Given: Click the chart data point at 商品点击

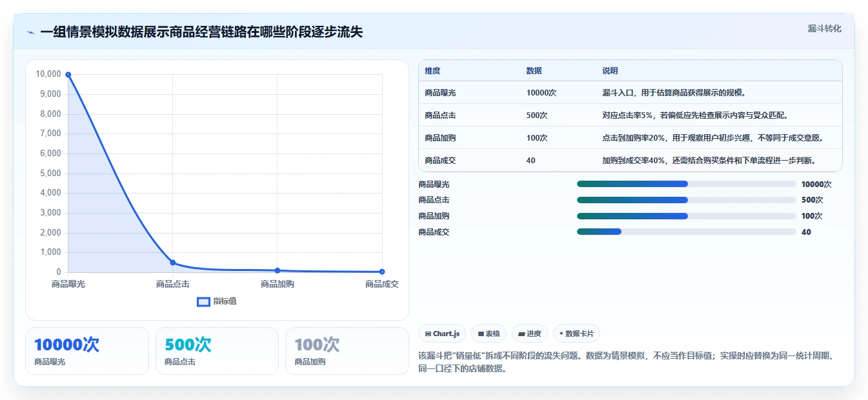Looking at the screenshot, I should (x=172, y=263).
